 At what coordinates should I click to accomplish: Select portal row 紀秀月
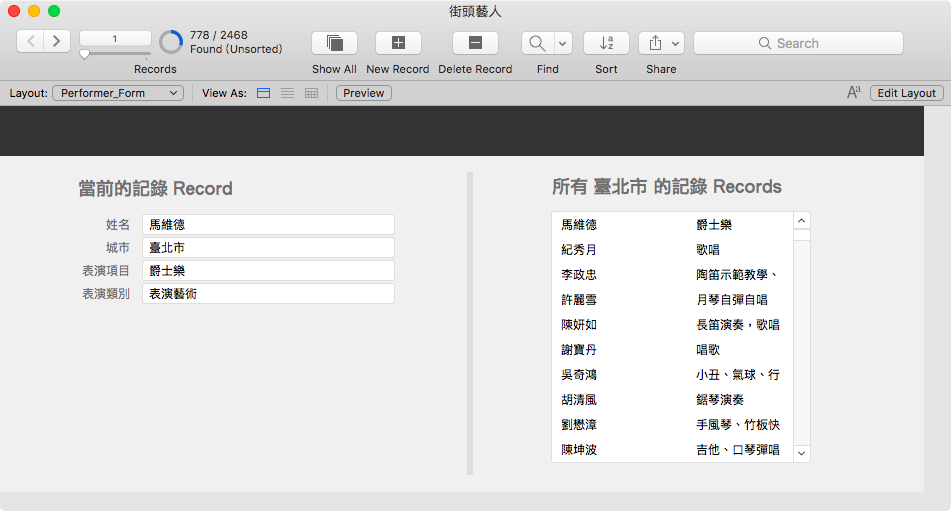point(673,249)
